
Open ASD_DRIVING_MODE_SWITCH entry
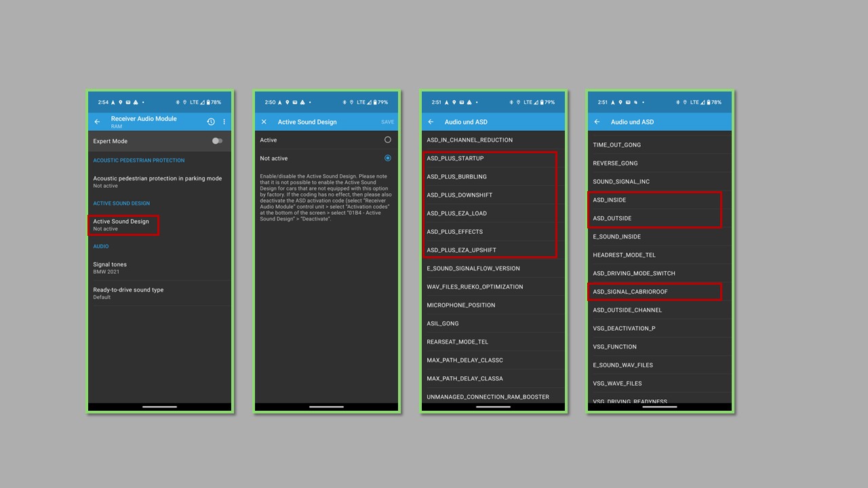(660, 273)
